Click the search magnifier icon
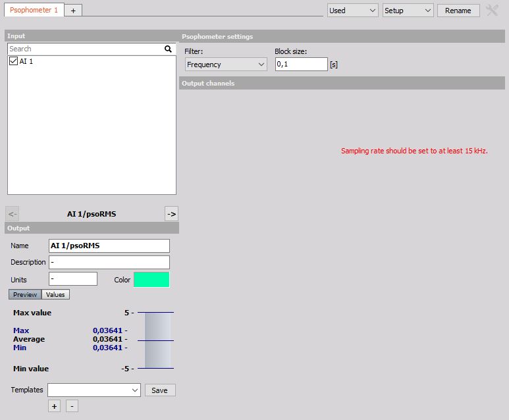 point(168,49)
